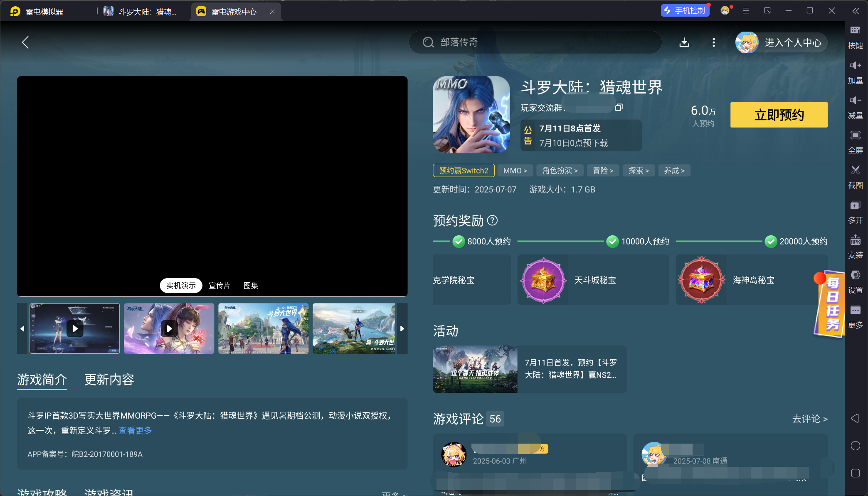Collapse the right sidebar with double chevron
Screen dimensions: 868x496
856,11
